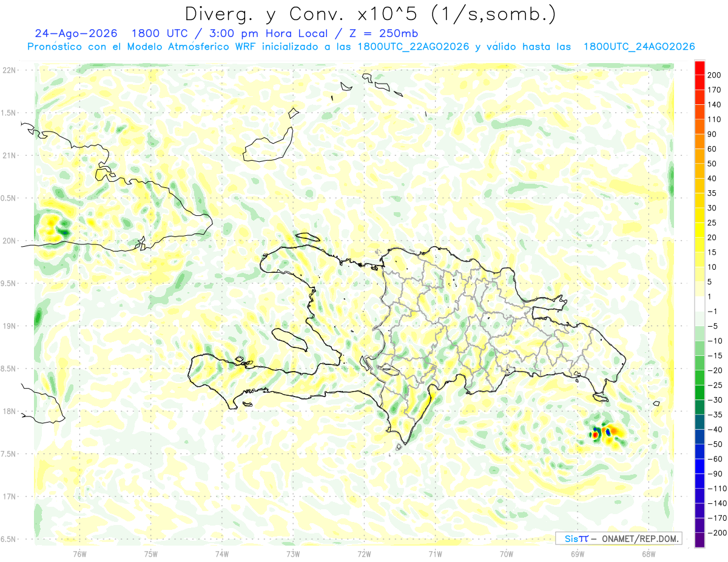Click the "20N" latitude label
Image resolution: width=728 pixels, height=562 pixels.
[8, 241]
